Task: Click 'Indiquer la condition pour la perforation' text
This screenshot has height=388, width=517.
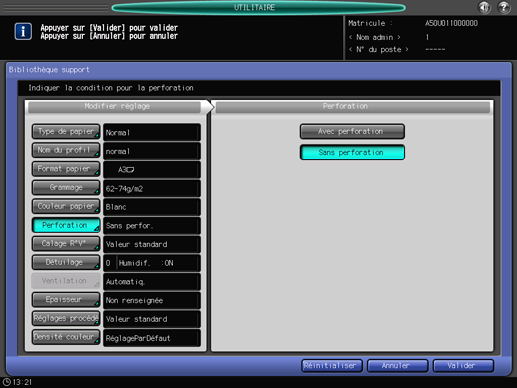Action: point(111,88)
